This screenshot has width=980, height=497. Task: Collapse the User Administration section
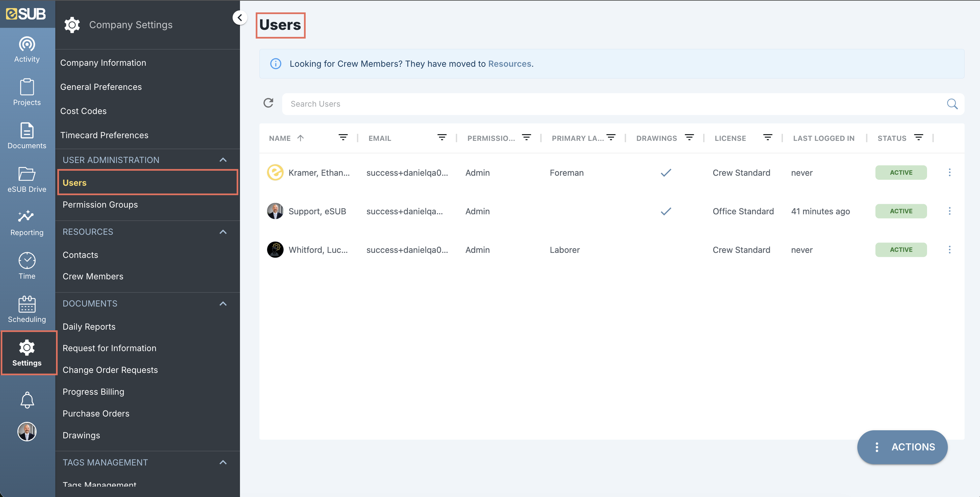coord(223,160)
